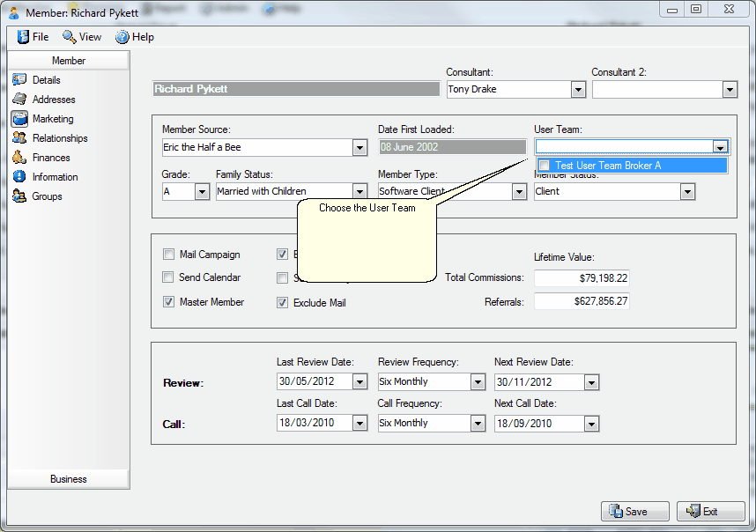
Task: Click the Exit button
Action: click(711, 511)
